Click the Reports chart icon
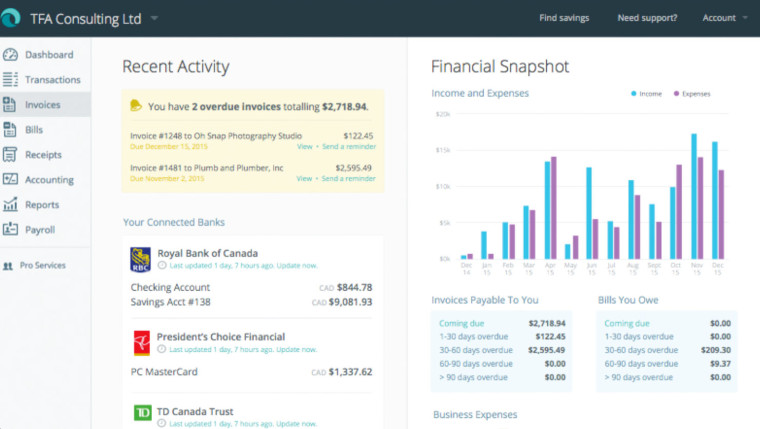This screenshot has height=429, width=760. [x=10, y=205]
